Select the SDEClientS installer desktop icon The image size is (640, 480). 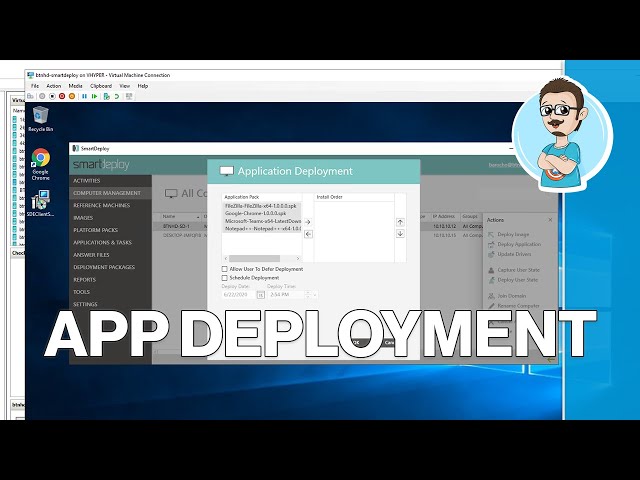click(x=40, y=203)
